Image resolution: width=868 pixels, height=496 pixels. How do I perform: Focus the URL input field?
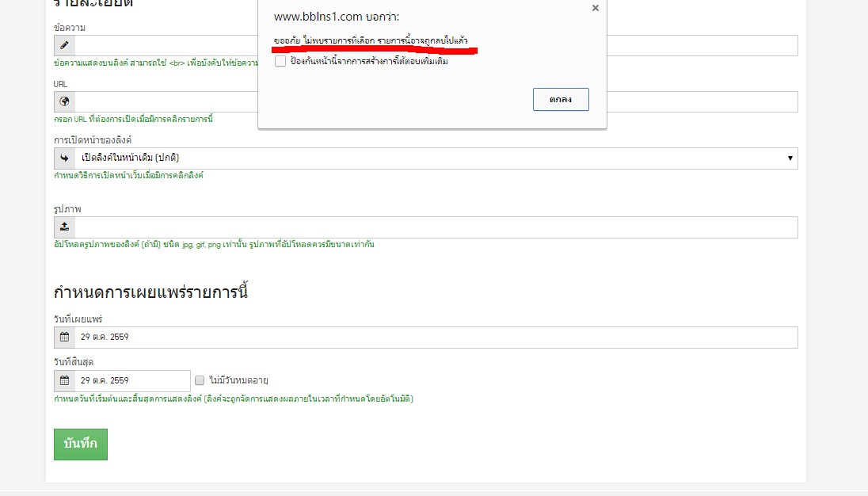436,102
